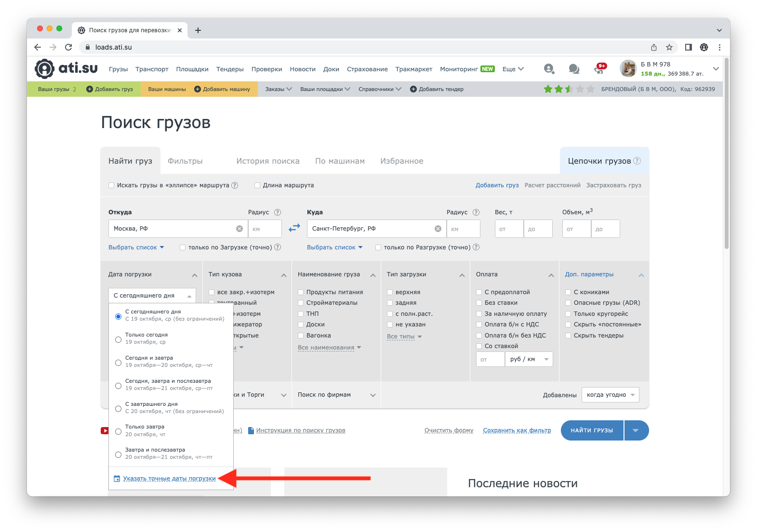This screenshot has width=757, height=532.
Task: Check the С предоплатой payment box
Action: coord(479,292)
